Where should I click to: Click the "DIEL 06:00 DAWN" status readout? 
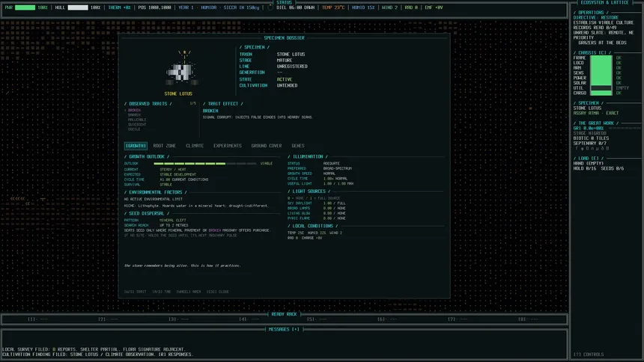(x=296, y=7)
